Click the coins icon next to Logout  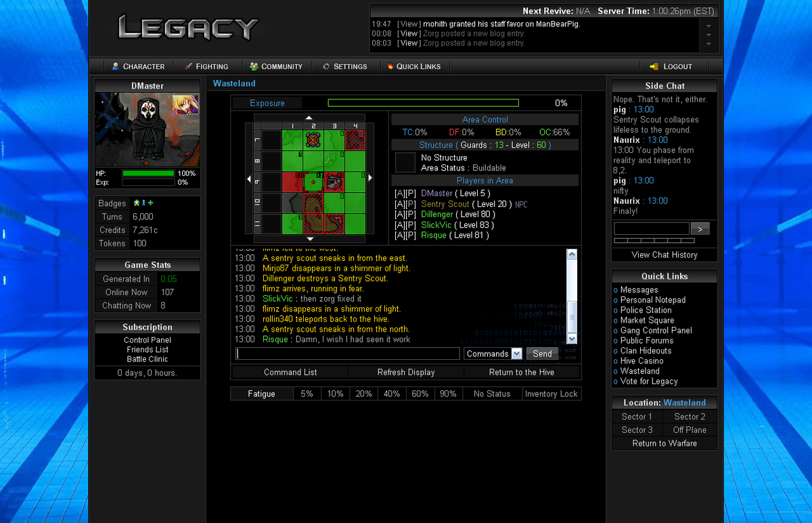[x=654, y=66]
